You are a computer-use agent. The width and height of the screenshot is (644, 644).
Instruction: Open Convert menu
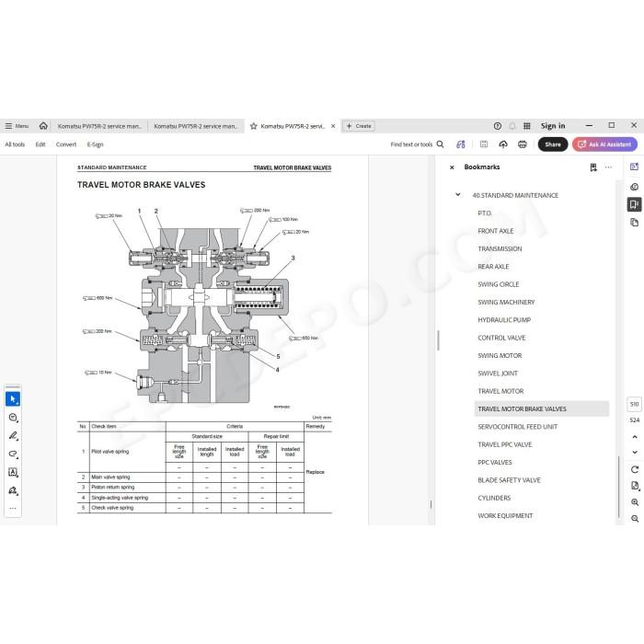66,144
